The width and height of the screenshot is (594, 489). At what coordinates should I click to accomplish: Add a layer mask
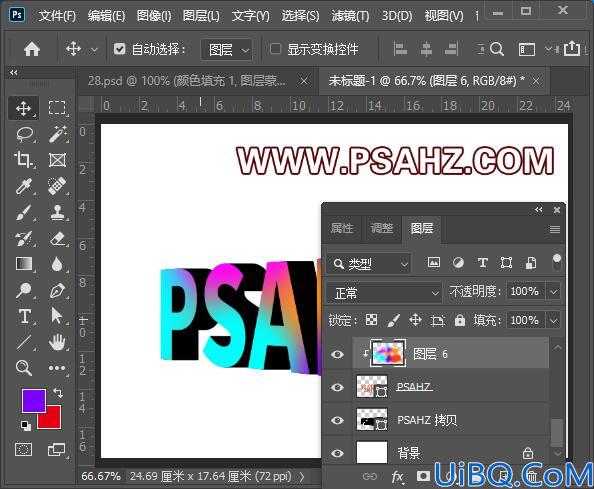[x=423, y=476]
